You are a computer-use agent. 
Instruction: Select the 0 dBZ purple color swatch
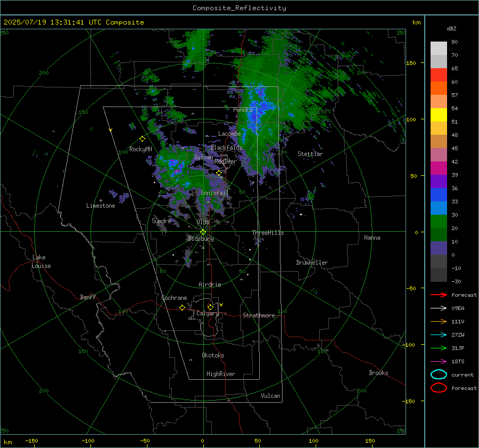pyautogui.click(x=439, y=248)
